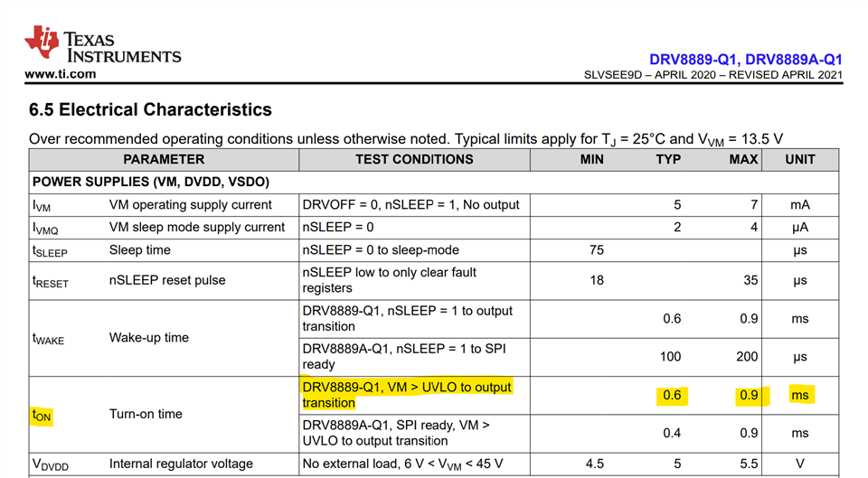Click 'nSLEEP reset pulse' description
Screen dimensions: 868x478
pyautogui.click(x=167, y=280)
